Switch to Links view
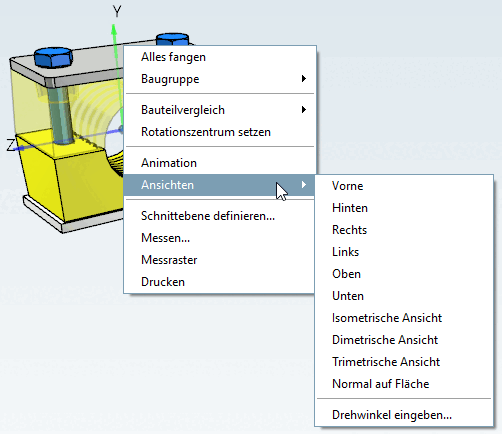 tap(404, 252)
